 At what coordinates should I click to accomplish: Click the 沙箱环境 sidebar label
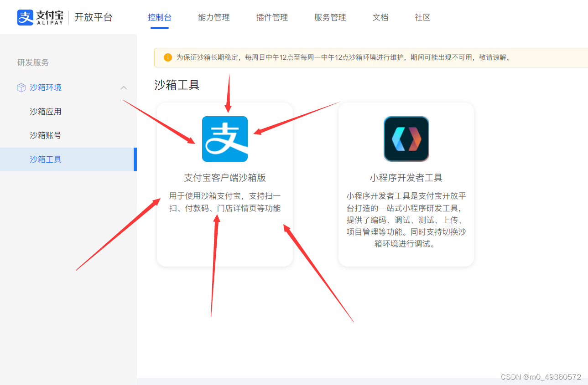point(46,87)
